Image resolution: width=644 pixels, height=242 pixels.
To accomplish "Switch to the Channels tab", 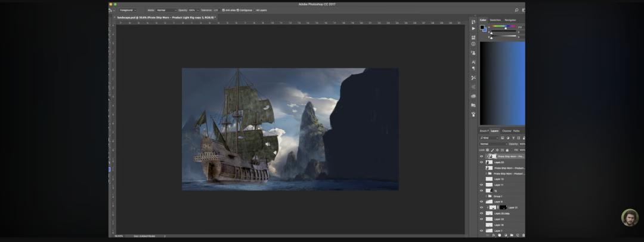I will pyautogui.click(x=506, y=131).
